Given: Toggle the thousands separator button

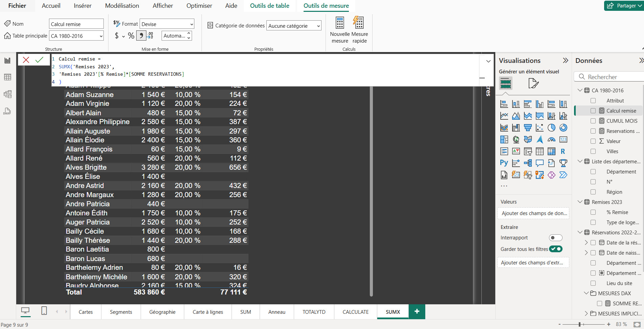Looking at the screenshot, I should point(141,36).
